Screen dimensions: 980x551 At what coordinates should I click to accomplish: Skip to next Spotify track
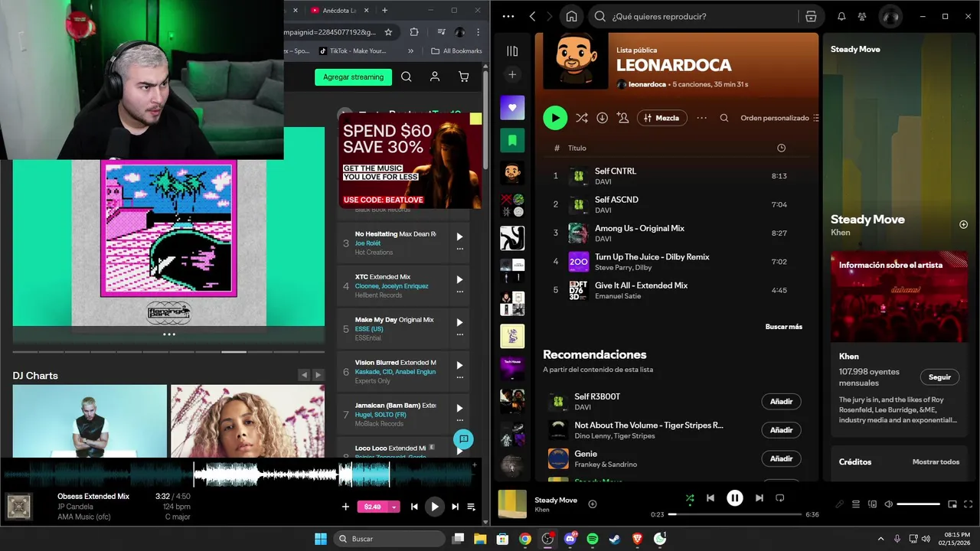tap(759, 498)
